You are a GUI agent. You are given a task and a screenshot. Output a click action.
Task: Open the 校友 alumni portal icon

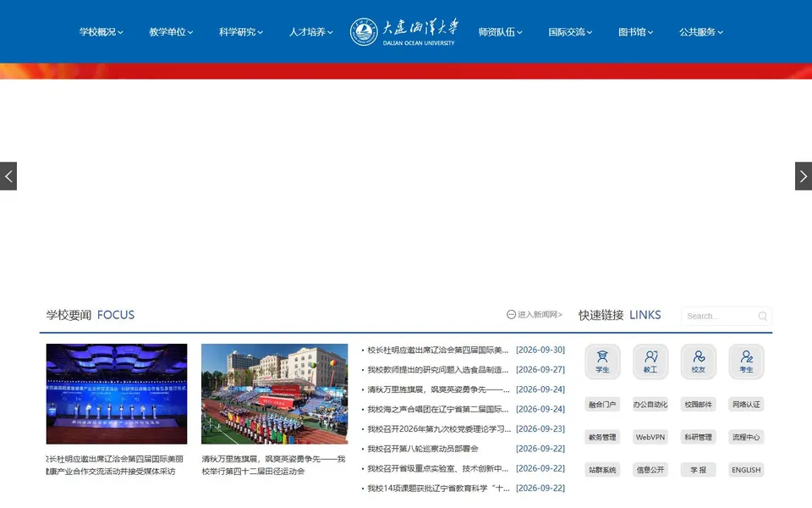pos(698,362)
